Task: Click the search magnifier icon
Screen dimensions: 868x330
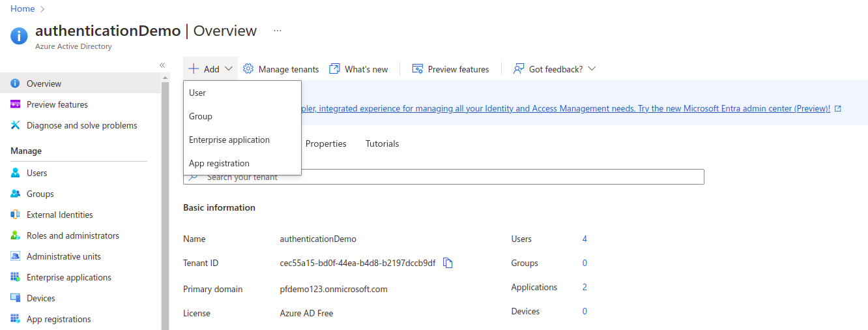Action: (193, 177)
